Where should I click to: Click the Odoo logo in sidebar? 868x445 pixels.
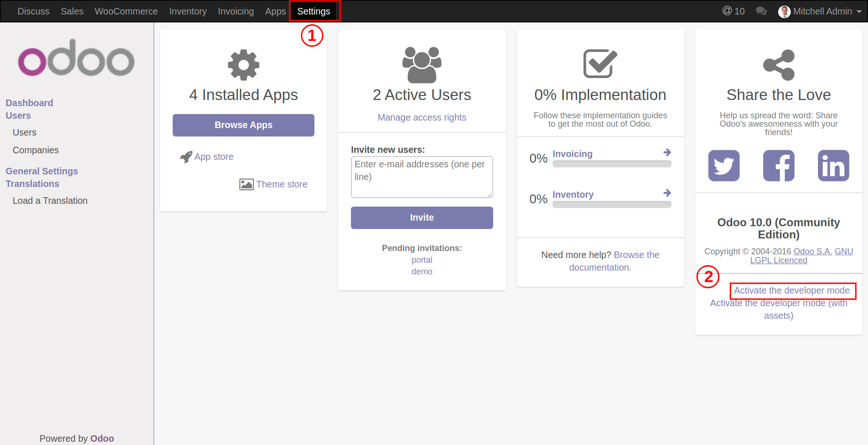[76, 58]
